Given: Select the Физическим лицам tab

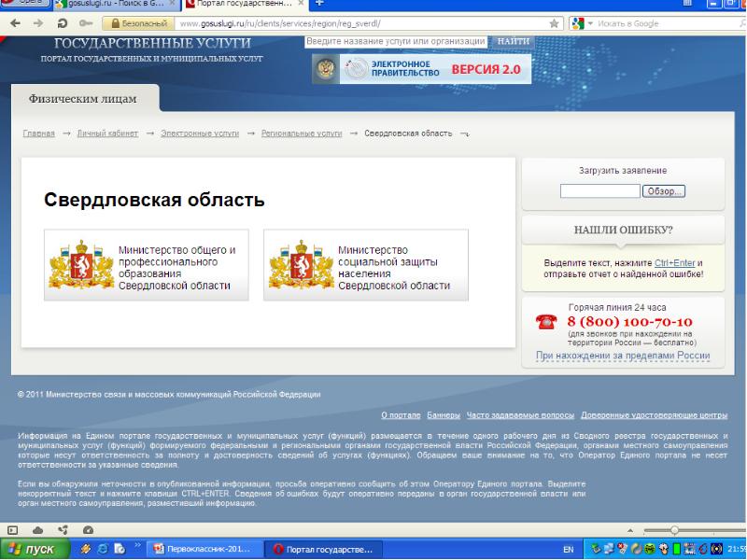Looking at the screenshot, I should coord(83,98).
